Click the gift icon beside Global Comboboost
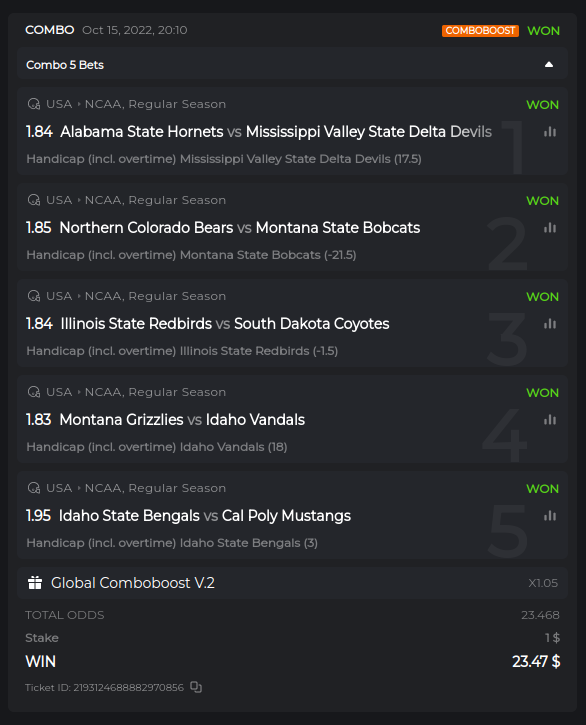 pyautogui.click(x=35, y=583)
